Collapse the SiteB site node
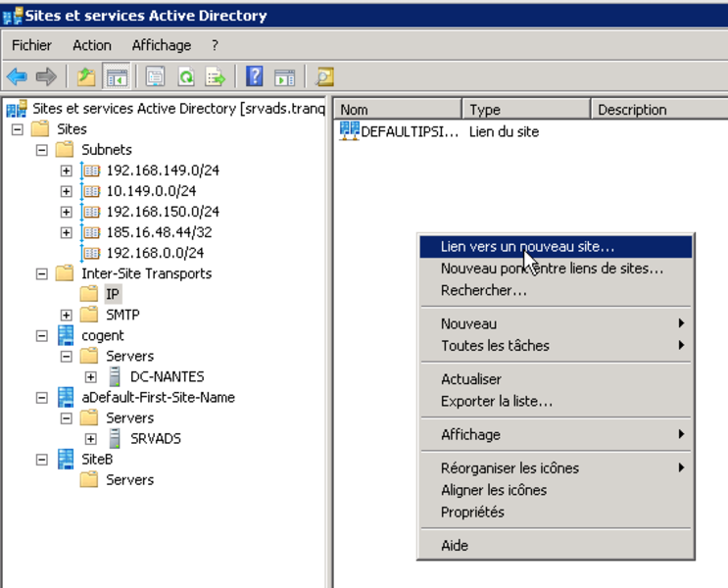This screenshot has height=588, width=728. [x=42, y=460]
